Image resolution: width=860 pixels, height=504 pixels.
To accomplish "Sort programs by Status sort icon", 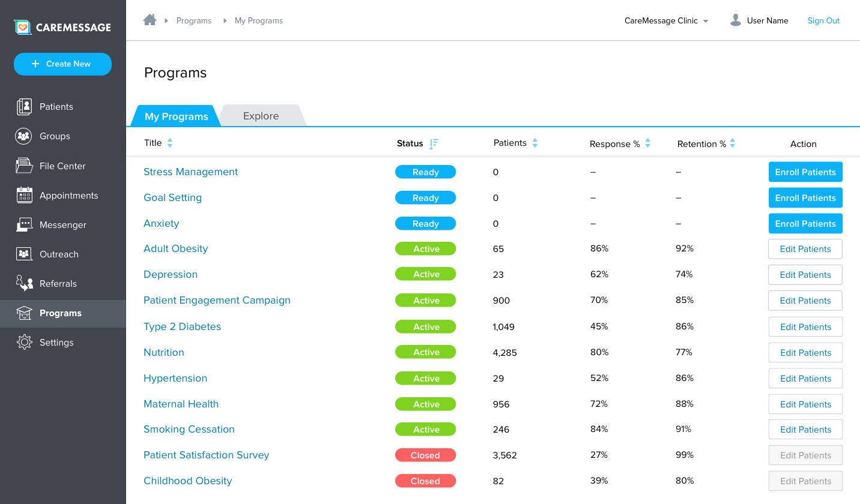I will pos(434,143).
